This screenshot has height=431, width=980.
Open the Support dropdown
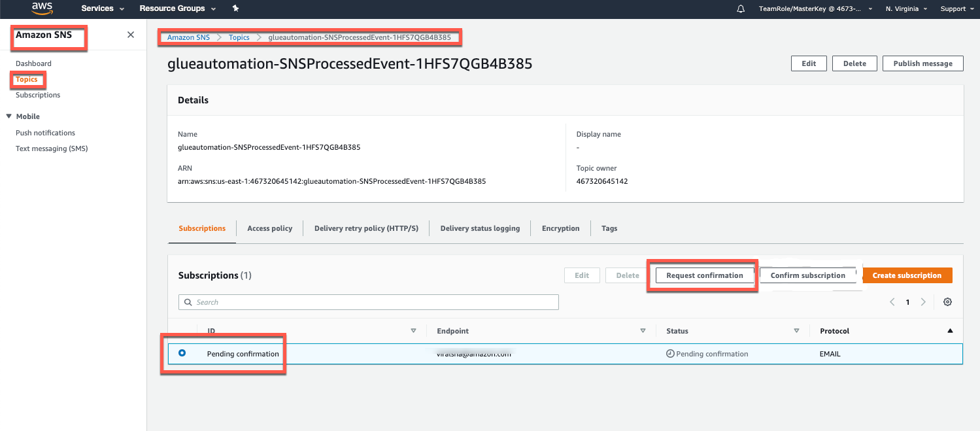[956, 9]
